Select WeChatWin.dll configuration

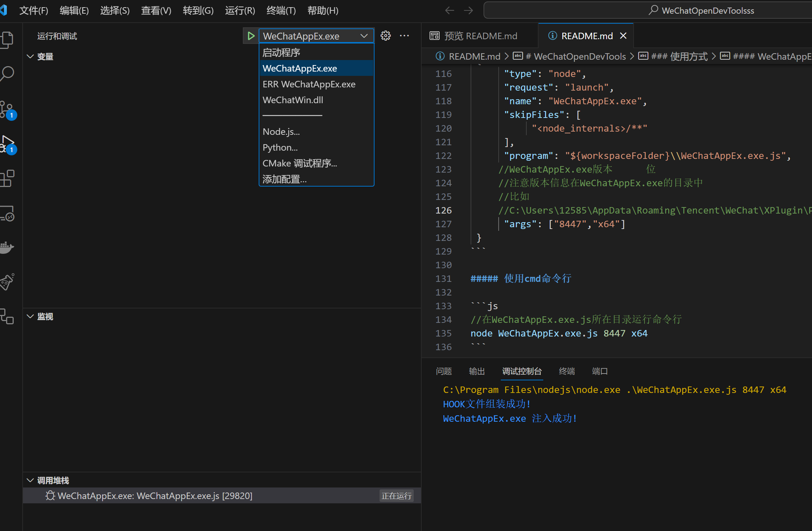click(x=316, y=100)
